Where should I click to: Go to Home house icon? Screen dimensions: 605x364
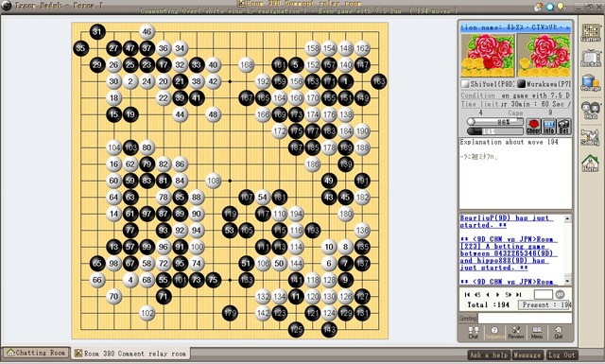coord(591,163)
